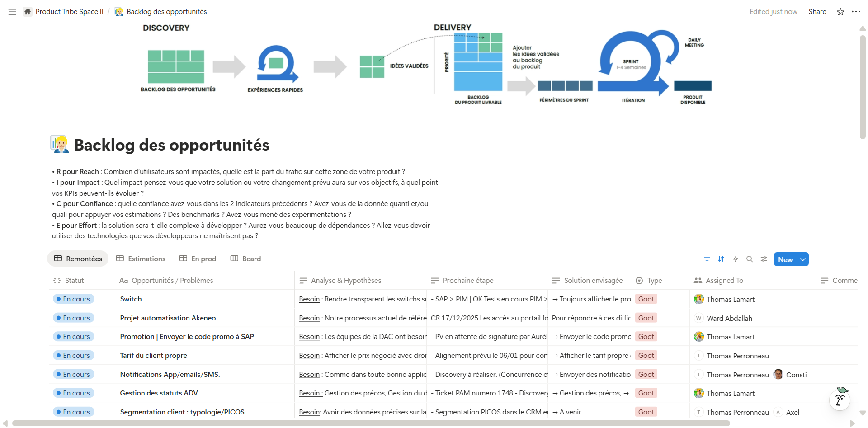Switch to the Board view tab
The height and width of the screenshot is (428, 868).
pos(245,259)
